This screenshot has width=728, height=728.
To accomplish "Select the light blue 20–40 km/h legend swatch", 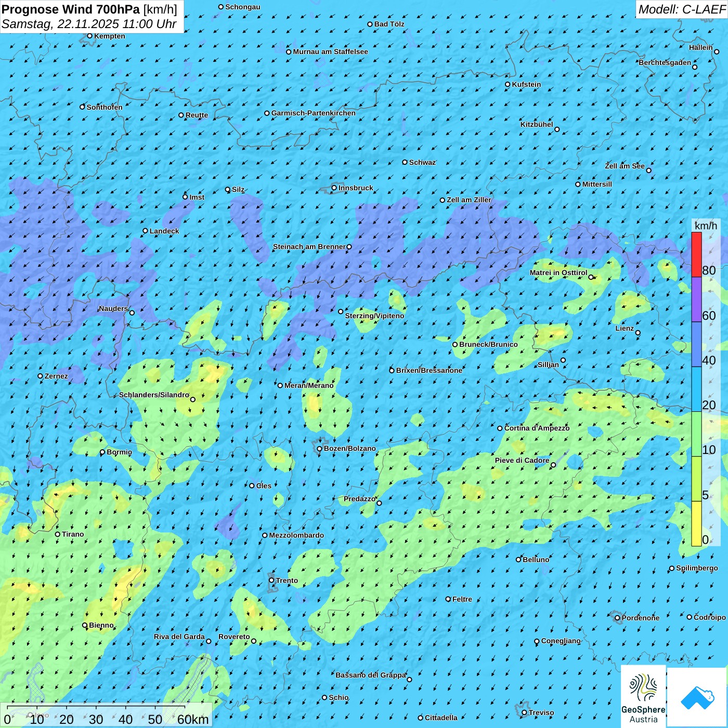I will pos(696,389).
